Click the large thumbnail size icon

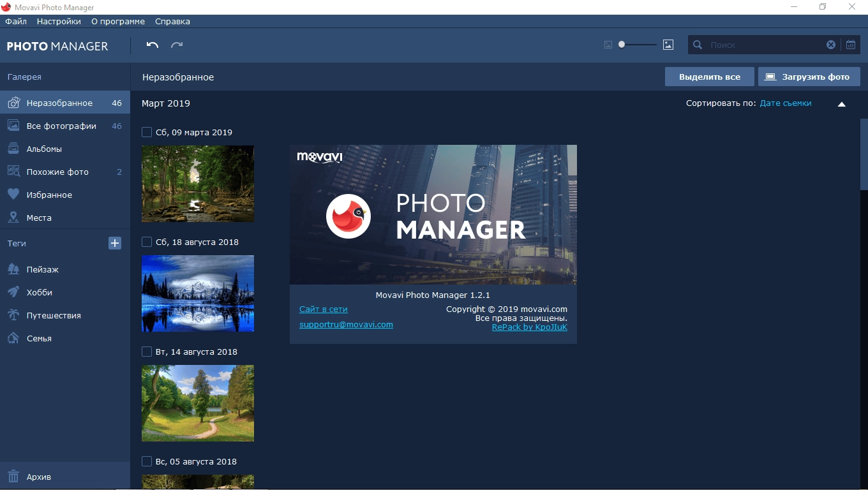pos(668,45)
